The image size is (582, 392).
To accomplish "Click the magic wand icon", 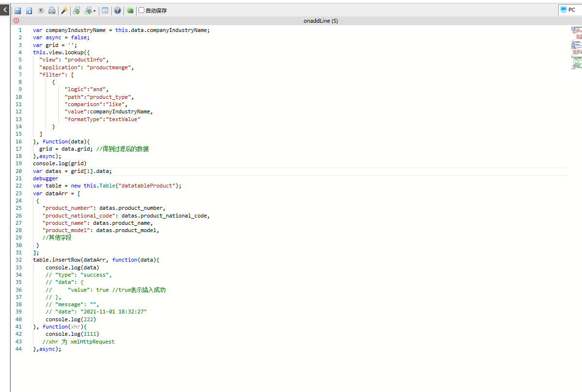I will [x=64, y=11].
